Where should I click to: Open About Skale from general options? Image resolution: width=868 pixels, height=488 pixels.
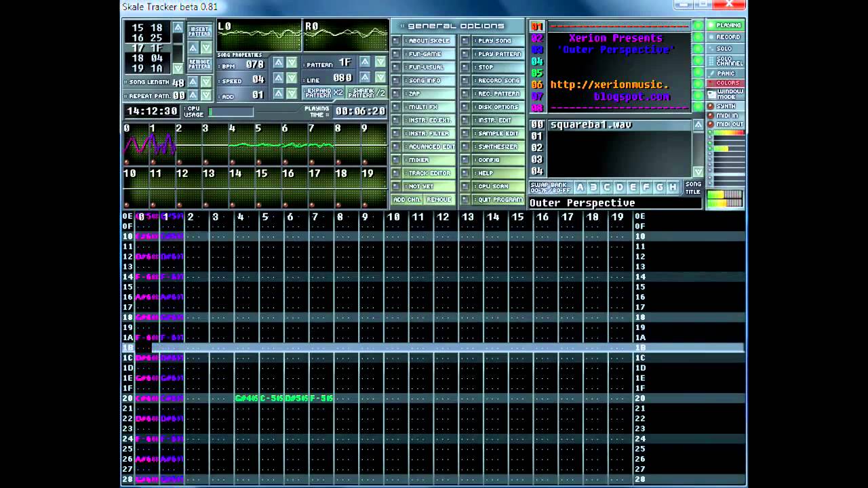(429, 41)
